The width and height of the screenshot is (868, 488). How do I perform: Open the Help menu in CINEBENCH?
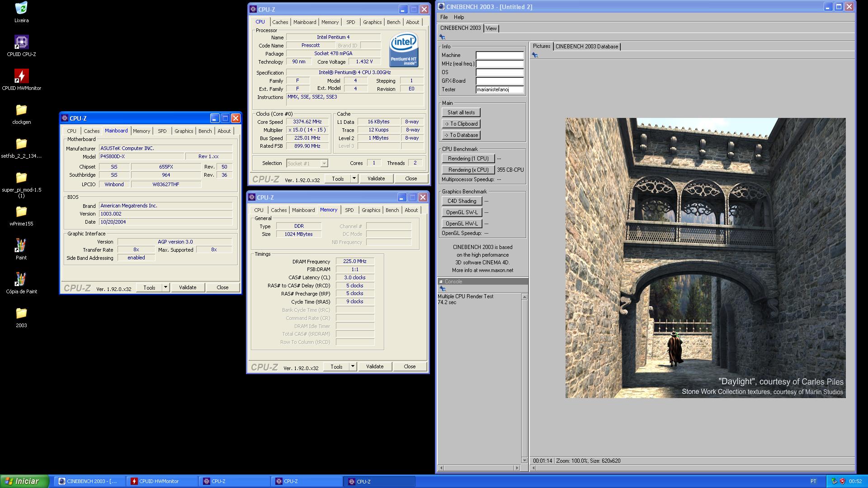tap(459, 17)
